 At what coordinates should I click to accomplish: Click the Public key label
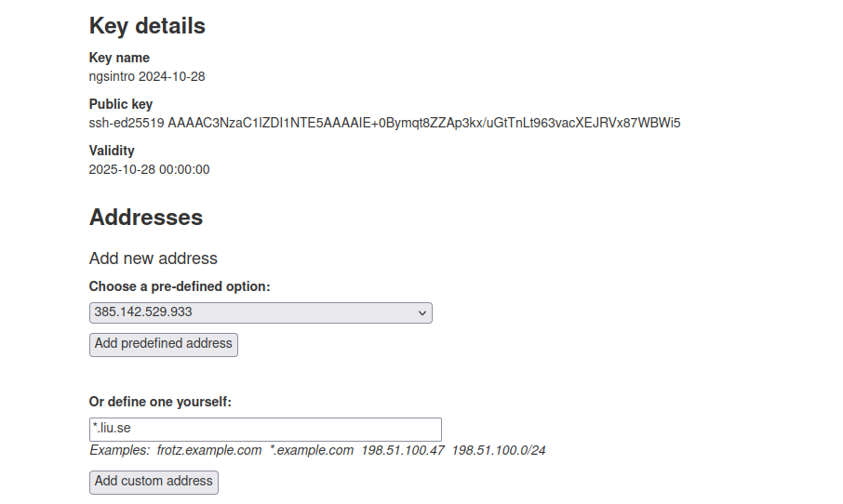click(121, 104)
